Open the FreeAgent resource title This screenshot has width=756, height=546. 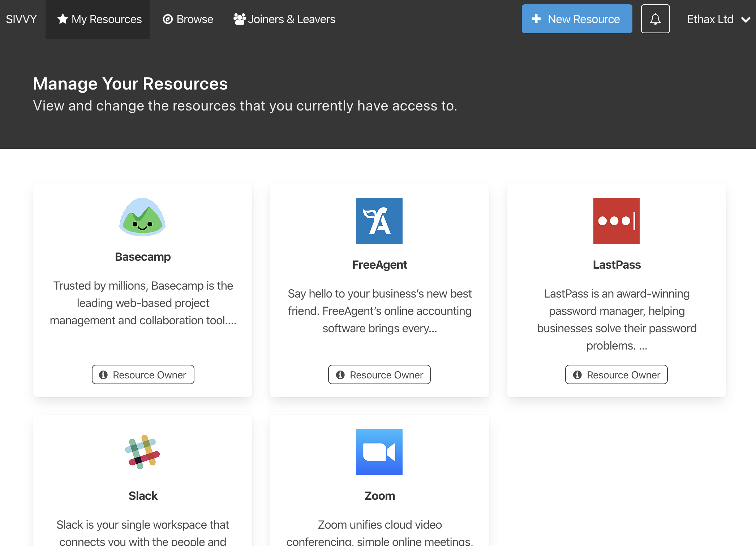click(x=379, y=265)
